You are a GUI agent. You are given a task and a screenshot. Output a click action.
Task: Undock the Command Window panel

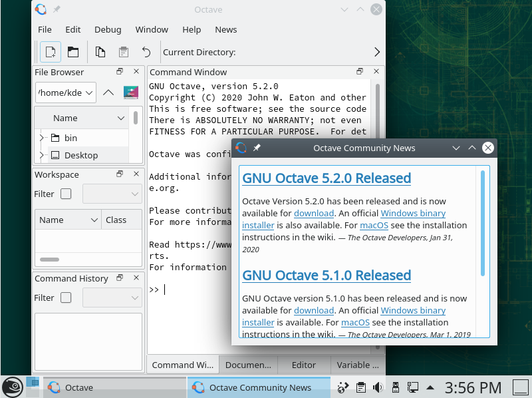pyautogui.click(x=360, y=72)
